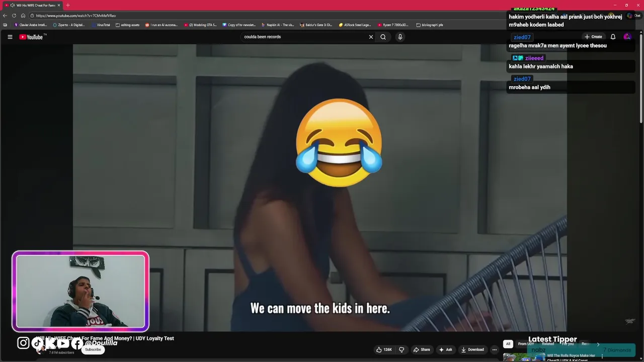This screenshot has height=362, width=644.
Task: Like the video with 126K likes
Action: point(384,349)
